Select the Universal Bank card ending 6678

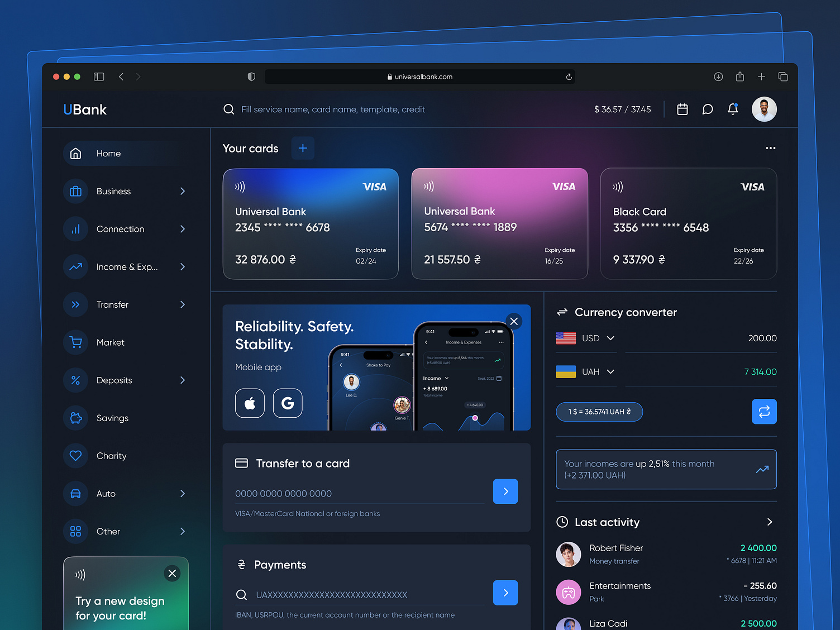tap(311, 223)
